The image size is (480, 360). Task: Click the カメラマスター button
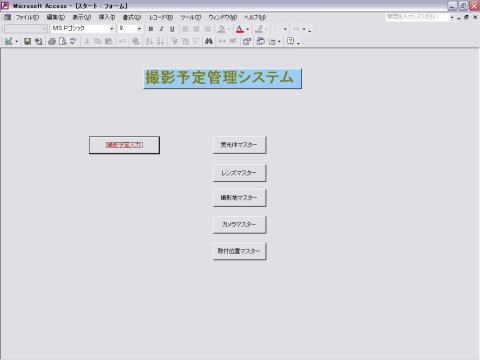point(239,224)
